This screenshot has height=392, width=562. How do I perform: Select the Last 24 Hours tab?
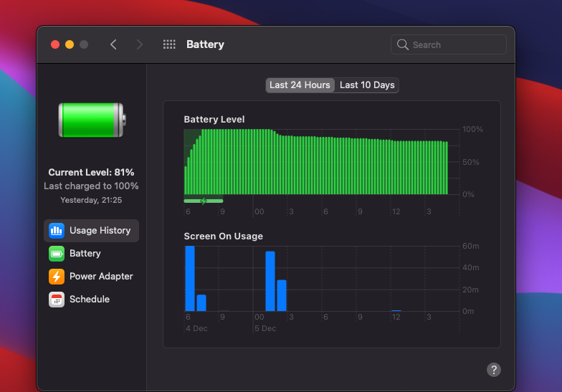point(300,85)
